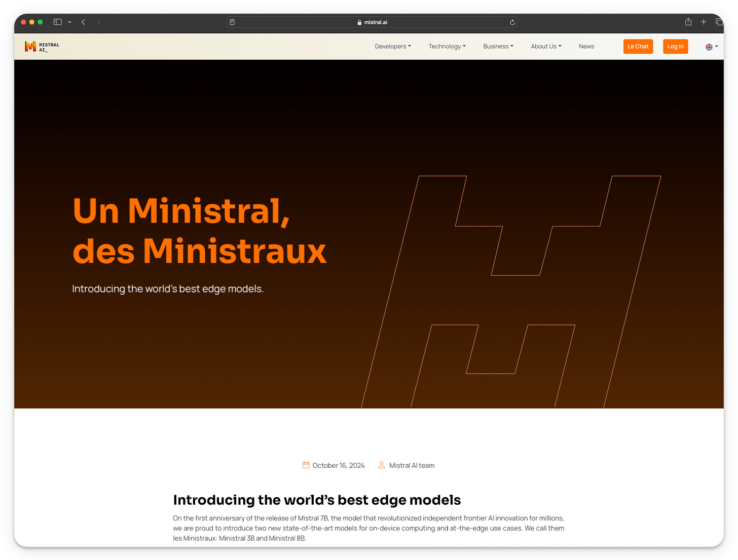Toggle the Safari sidebar icon
Image resolution: width=738 pixels, height=560 pixels.
57,22
